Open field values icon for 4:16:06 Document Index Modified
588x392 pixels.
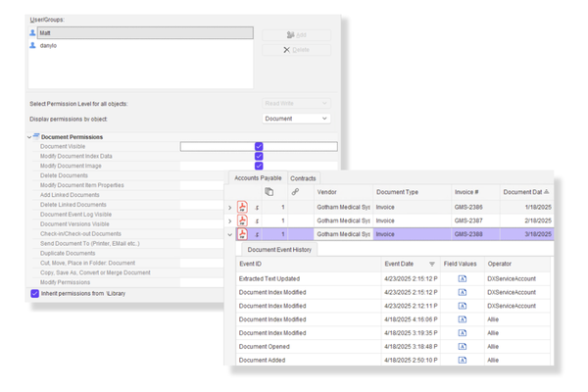click(x=463, y=319)
